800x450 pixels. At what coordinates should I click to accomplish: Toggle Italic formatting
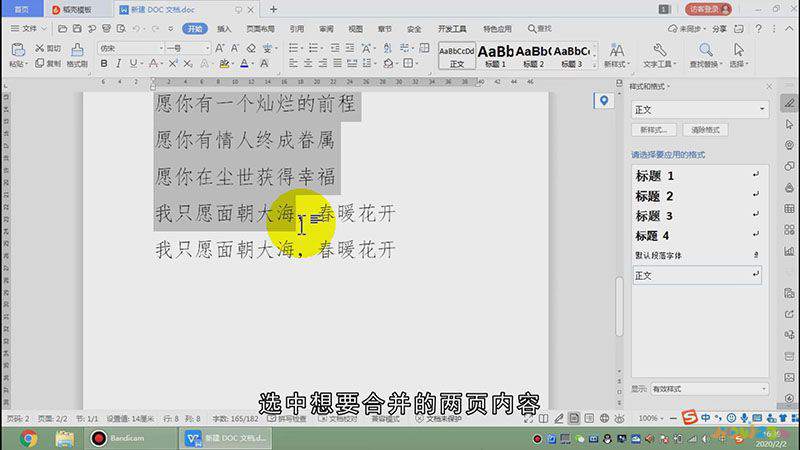tap(118, 64)
